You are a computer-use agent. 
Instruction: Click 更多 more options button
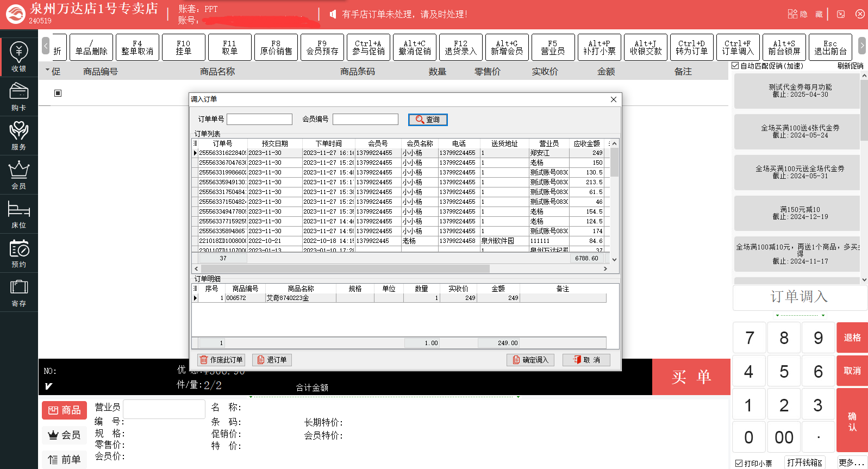851,462
